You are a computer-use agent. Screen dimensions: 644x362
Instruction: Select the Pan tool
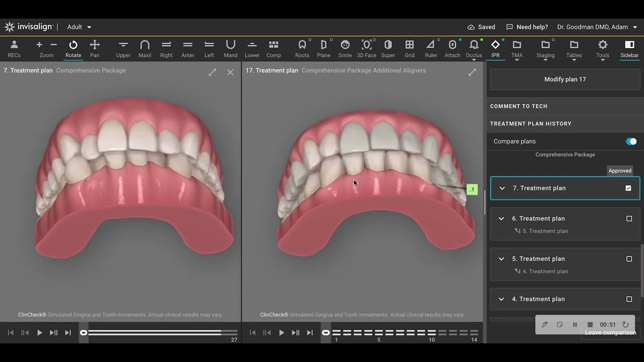coord(95,49)
